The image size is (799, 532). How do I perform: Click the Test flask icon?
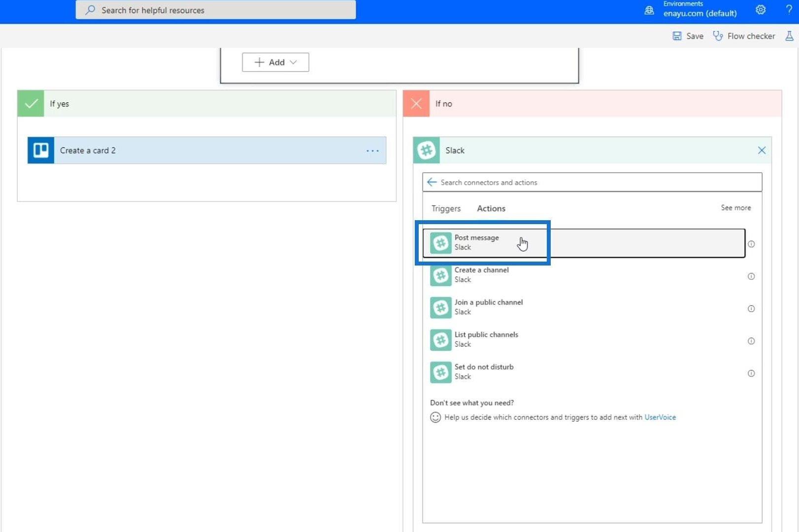pyautogui.click(x=789, y=36)
